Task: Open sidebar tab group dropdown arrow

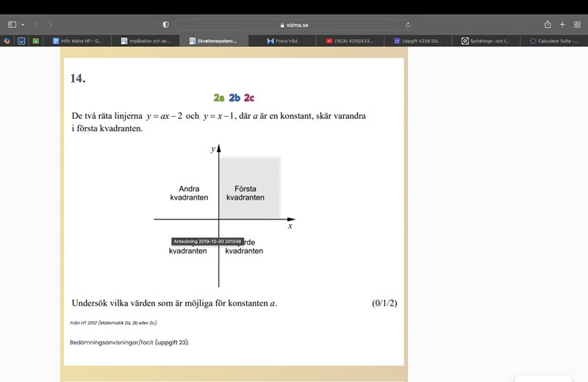Action: (22, 24)
